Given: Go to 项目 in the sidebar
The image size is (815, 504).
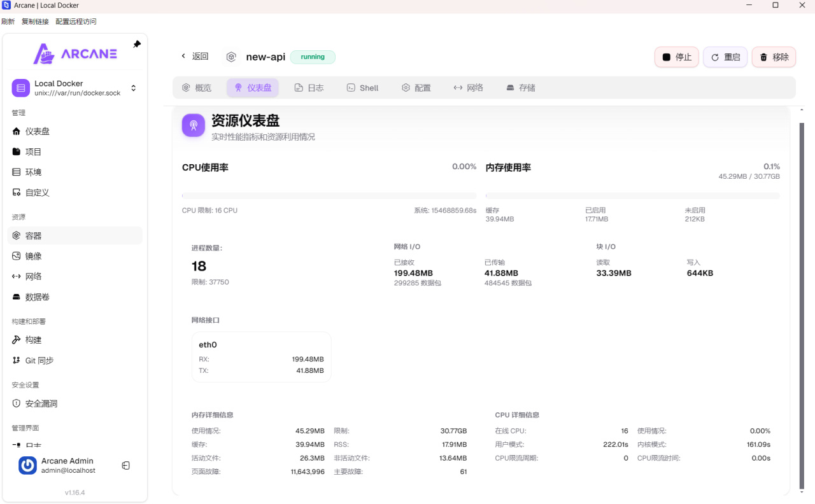Looking at the screenshot, I should click(x=75, y=151).
